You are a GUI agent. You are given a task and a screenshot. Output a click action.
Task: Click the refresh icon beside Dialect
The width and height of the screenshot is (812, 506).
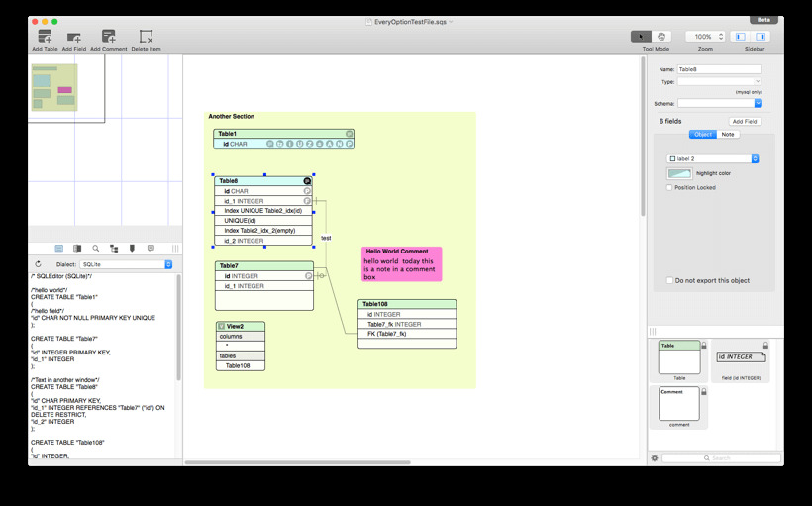[x=38, y=264]
